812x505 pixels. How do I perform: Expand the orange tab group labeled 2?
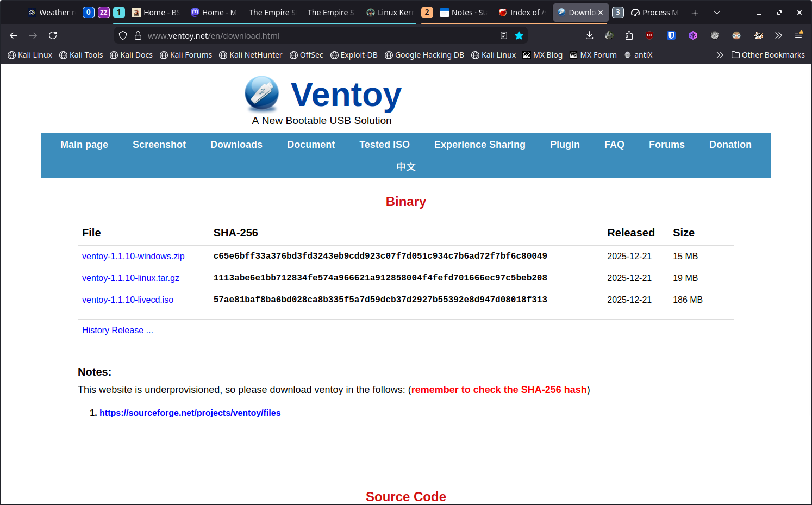[427, 13]
